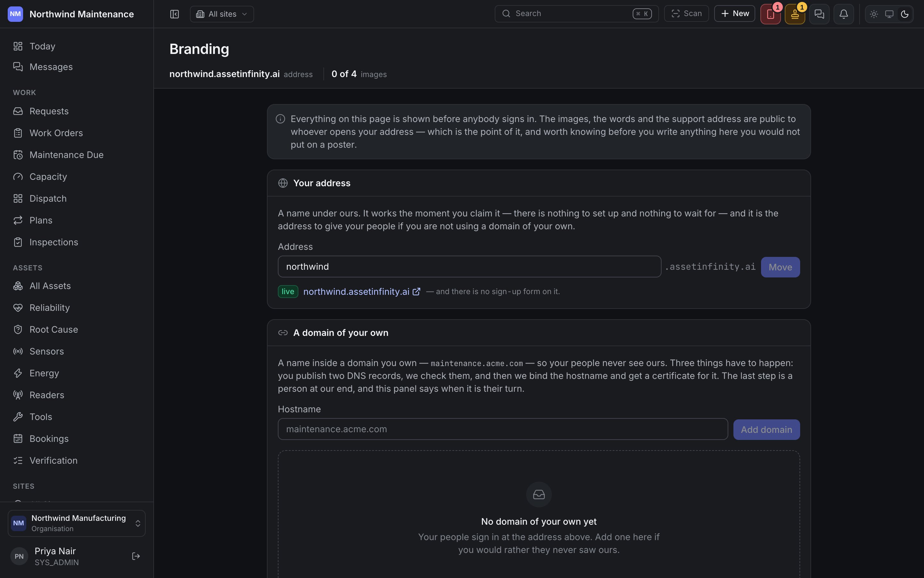Collapse the sidebar panel icon
This screenshot has height=578, width=924.
coord(175,14)
